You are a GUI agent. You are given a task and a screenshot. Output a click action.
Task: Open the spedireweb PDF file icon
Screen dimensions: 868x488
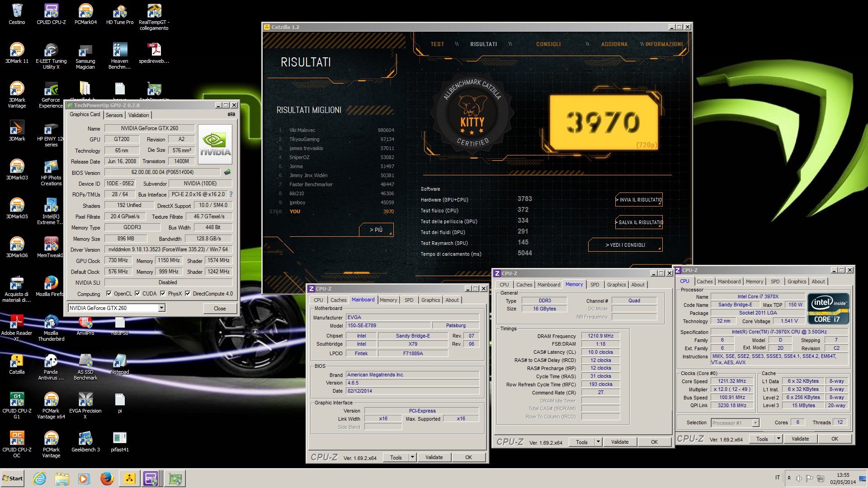(x=154, y=53)
